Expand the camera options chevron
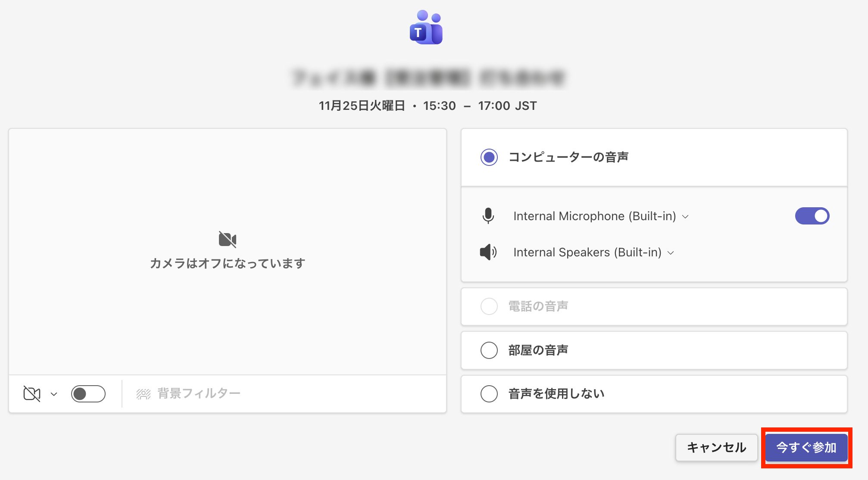 click(x=54, y=394)
